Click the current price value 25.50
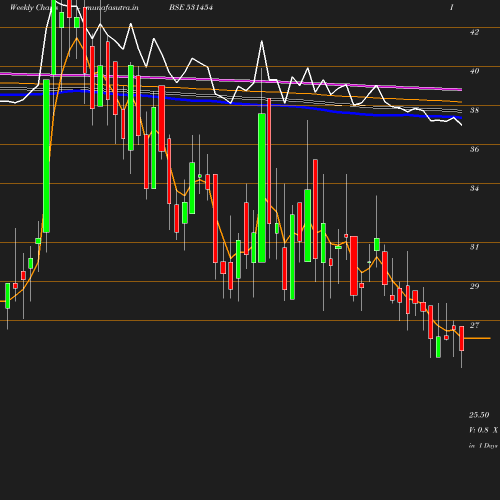This screenshot has width=500, height=500. (x=479, y=415)
